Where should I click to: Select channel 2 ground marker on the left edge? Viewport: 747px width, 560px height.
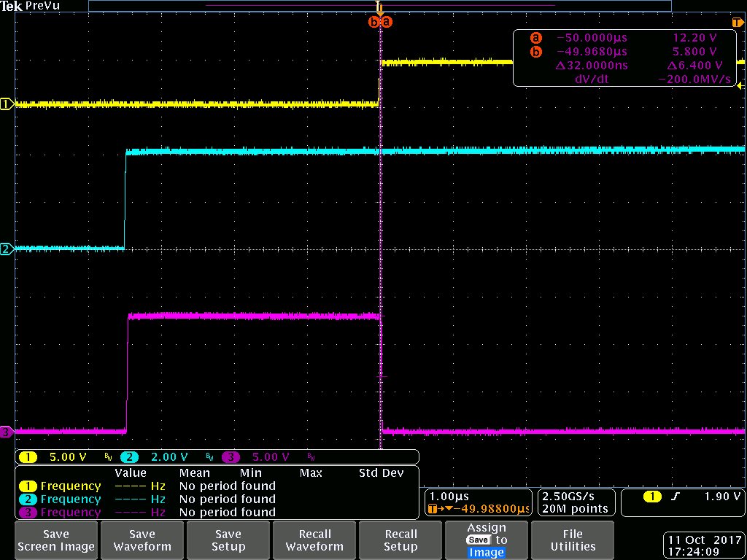pyautogui.click(x=7, y=249)
